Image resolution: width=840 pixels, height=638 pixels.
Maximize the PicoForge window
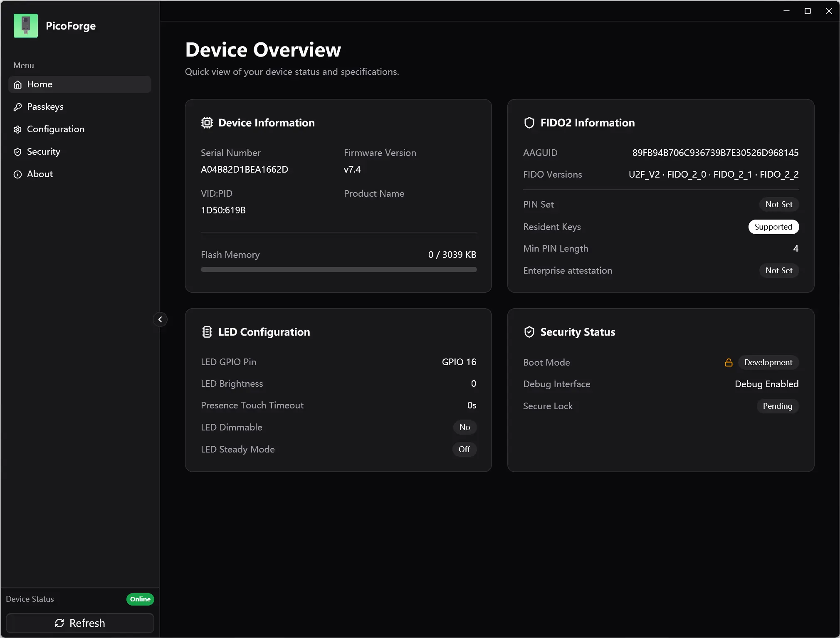(x=808, y=11)
